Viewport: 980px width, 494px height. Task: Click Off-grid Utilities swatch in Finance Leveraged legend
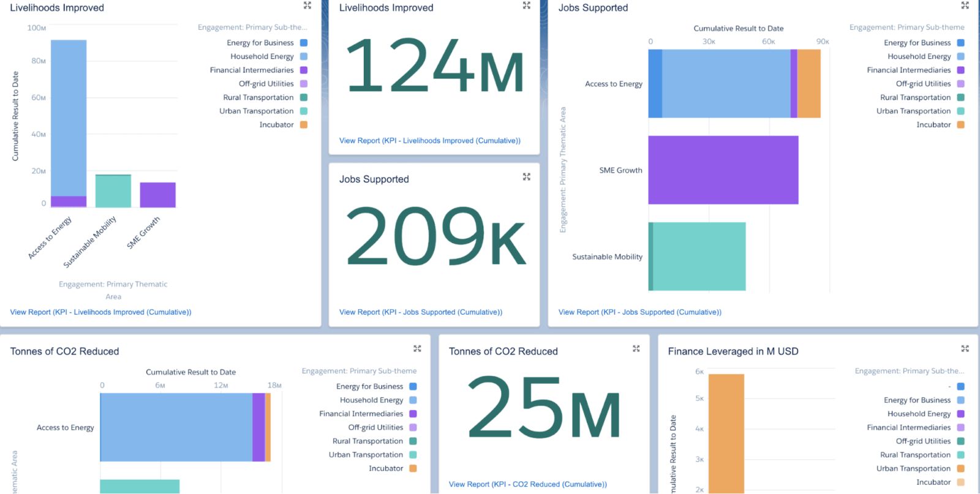[960, 441]
